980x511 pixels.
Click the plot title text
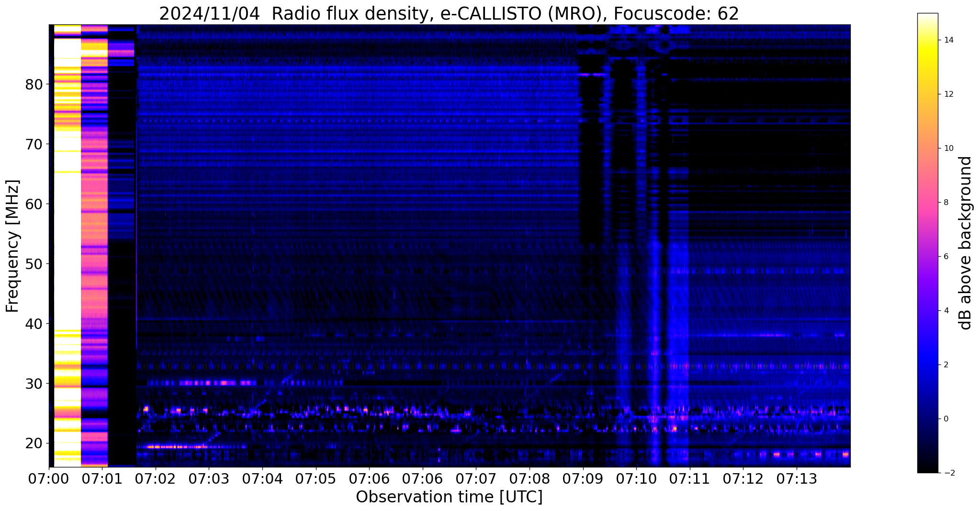click(x=449, y=13)
